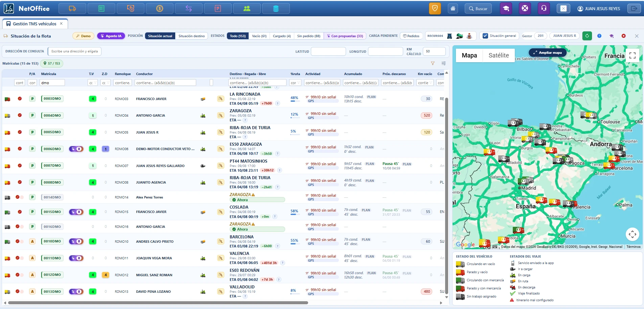Select the Mapa view option
644x309 pixels.
pyautogui.click(x=469, y=55)
